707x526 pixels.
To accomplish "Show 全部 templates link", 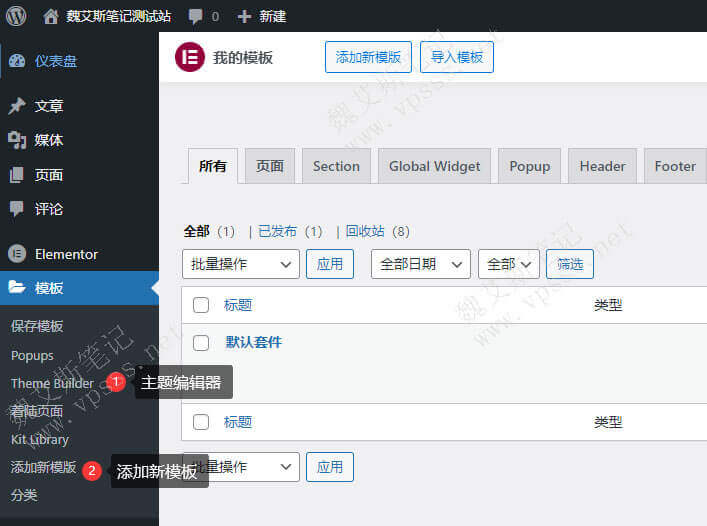I will coord(196,231).
